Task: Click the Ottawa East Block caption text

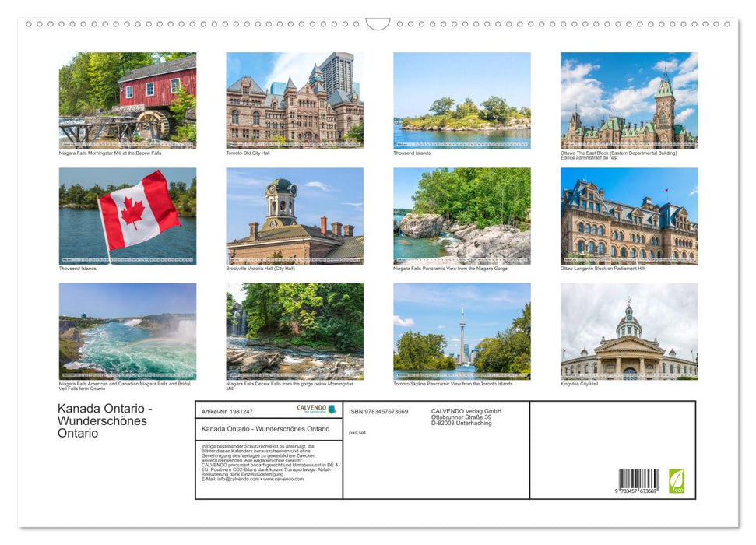Action: coord(619,155)
